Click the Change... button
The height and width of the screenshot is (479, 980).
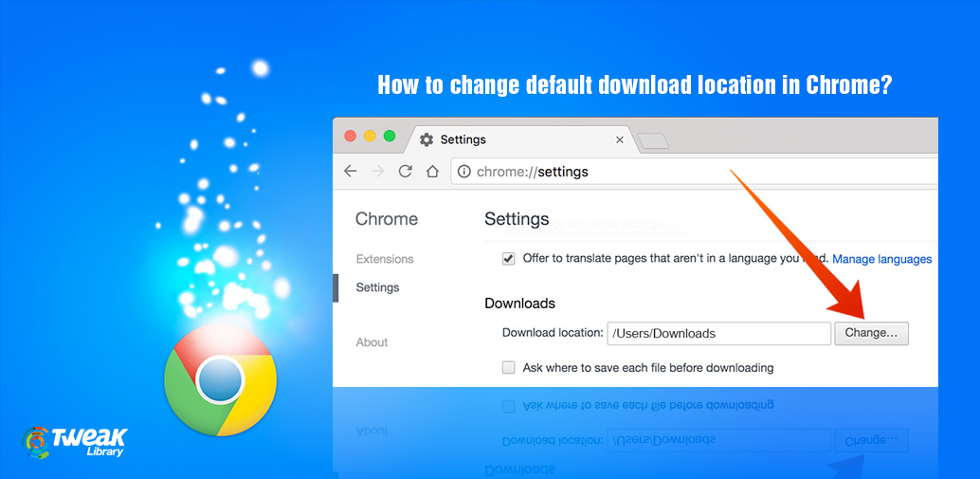coord(871,333)
